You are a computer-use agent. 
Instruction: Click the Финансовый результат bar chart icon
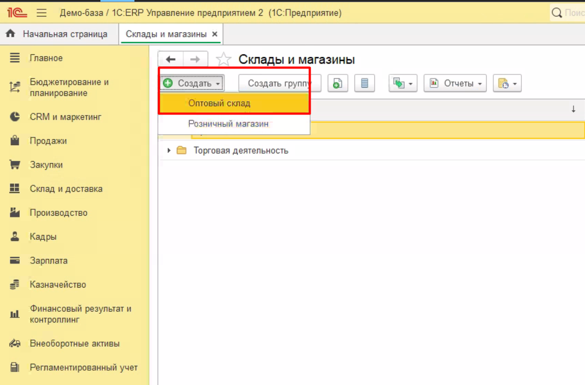[15, 314]
